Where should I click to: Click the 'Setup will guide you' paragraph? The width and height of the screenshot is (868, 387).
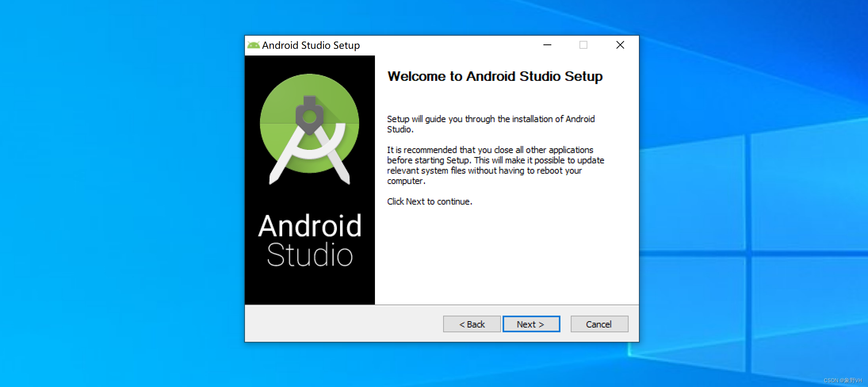pos(491,124)
